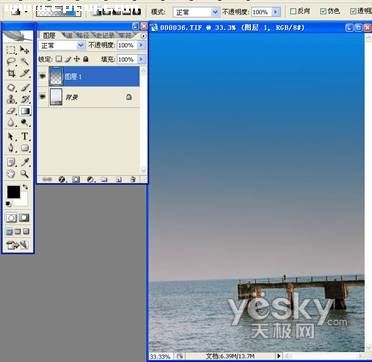Create new fill or adjustment layer

(x=90, y=179)
